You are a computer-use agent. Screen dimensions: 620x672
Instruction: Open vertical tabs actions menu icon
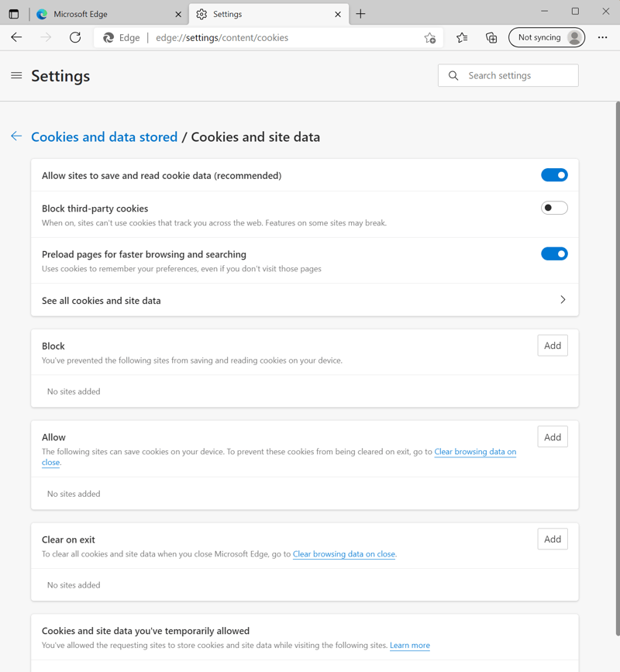coord(14,14)
